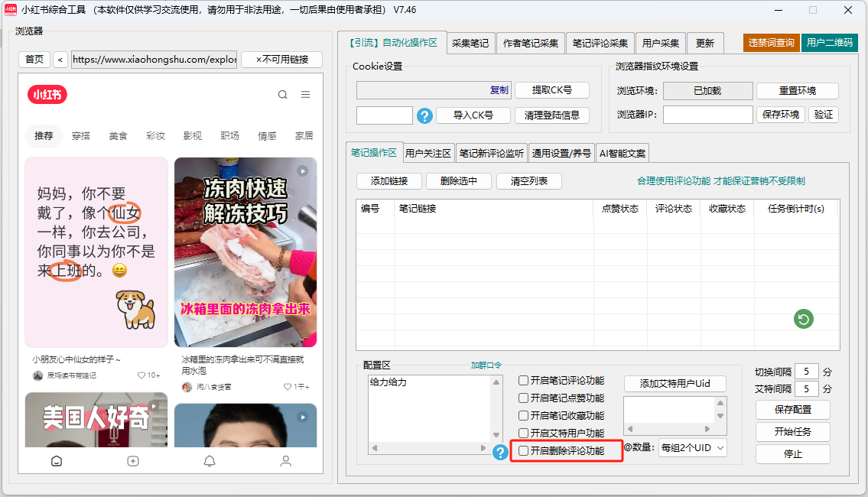Like the 冰箱里的冻肉 post heart icon
The width and height of the screenshot is (868, 497).
click(287, 386)
